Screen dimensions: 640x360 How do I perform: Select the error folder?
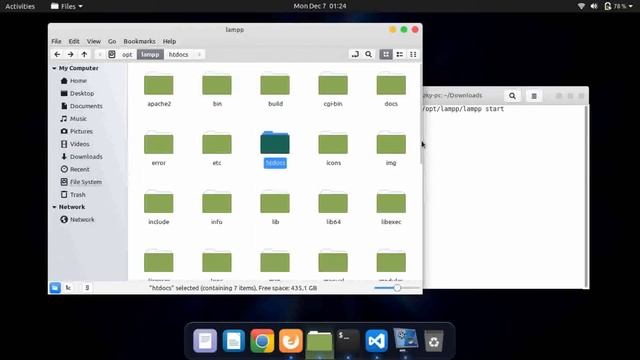click(x=159, y=144)
